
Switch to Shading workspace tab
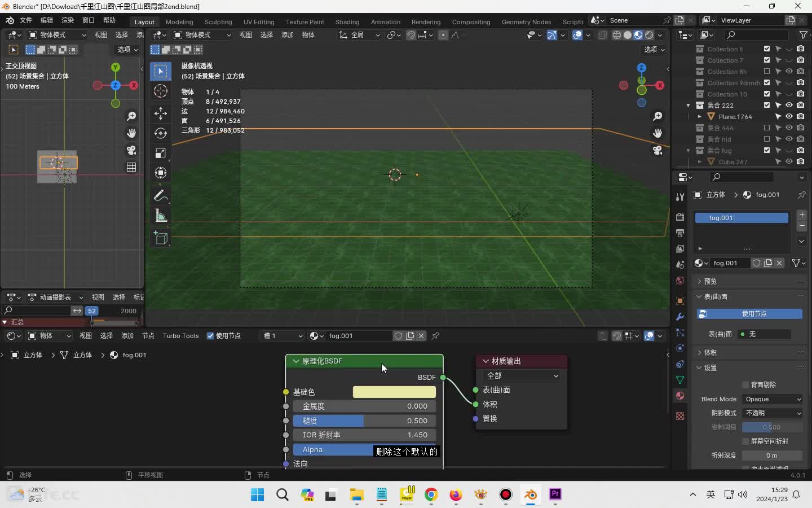click(x=347, y=22)
